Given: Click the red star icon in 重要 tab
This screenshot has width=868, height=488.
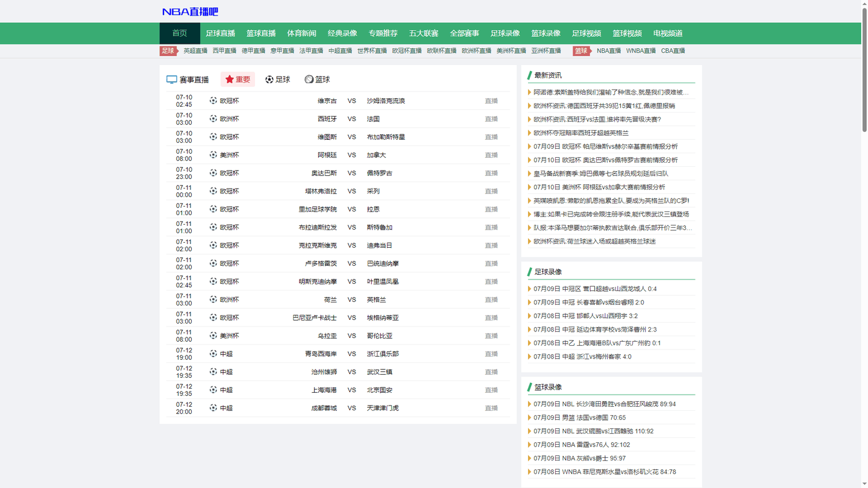Looking at the screenshot, I should 230,80.
